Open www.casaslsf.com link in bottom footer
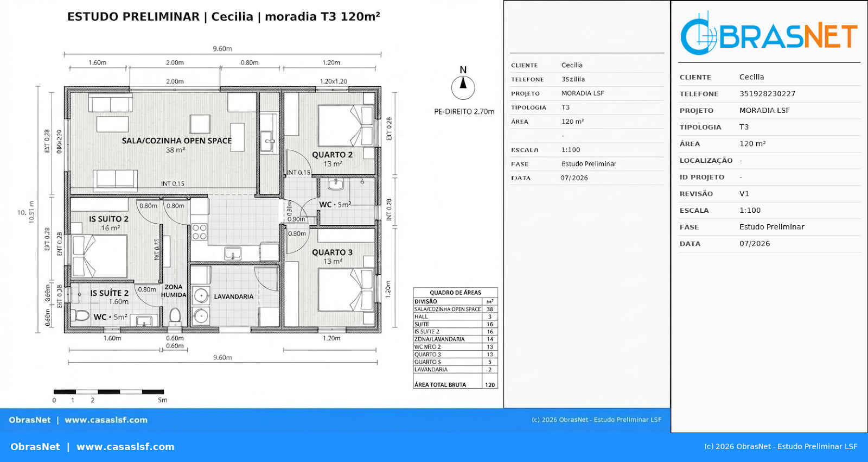This screenshot has height=462, width=868. point(125,447)
